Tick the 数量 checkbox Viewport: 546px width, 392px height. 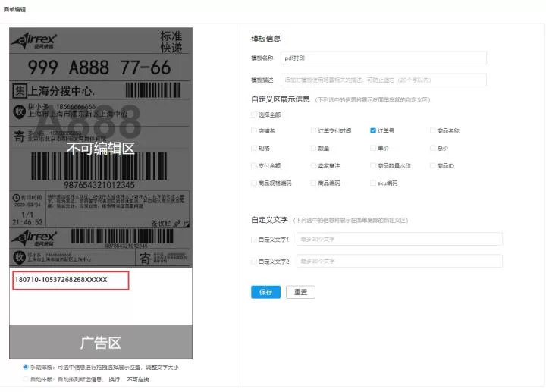[x=313, y=148]
